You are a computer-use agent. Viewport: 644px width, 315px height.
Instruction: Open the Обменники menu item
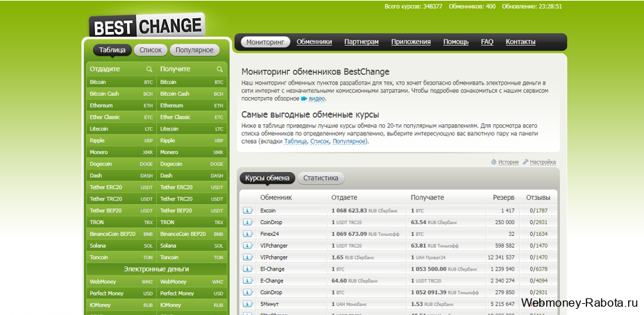click(x=314, y=42)
